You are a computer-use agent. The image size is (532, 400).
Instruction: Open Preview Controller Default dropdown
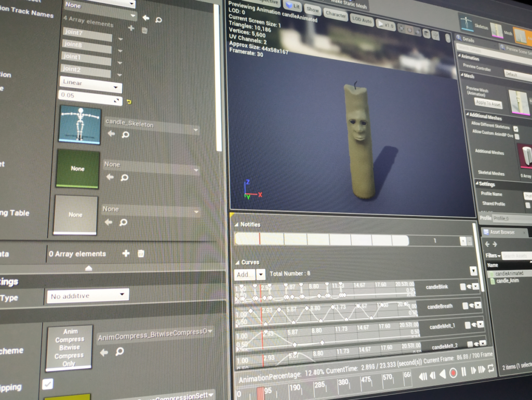point(518,75)
